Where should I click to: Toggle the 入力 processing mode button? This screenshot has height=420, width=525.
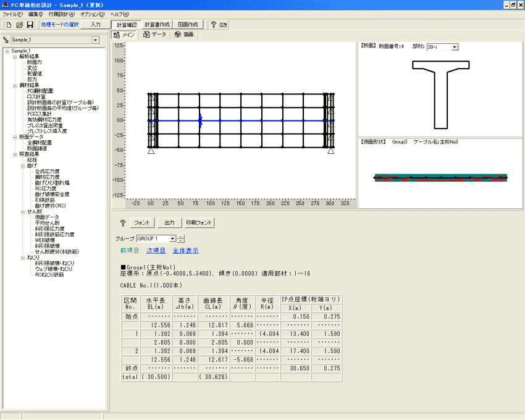pos(95,25)
